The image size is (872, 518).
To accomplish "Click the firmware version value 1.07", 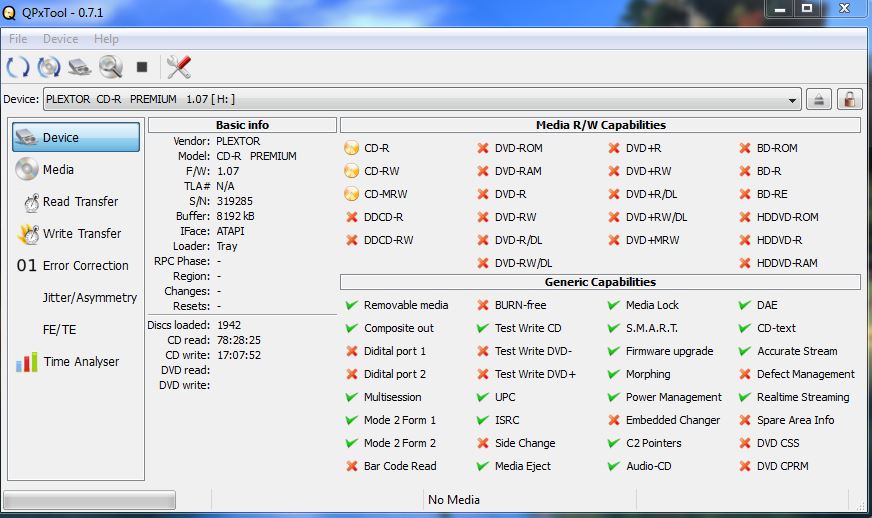I will (x=228, y=171).
